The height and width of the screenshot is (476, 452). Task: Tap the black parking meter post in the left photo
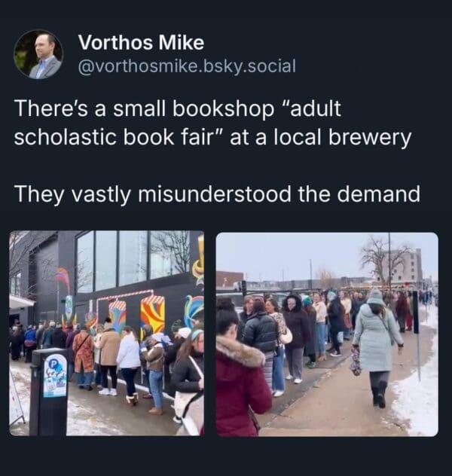(48, 392)
